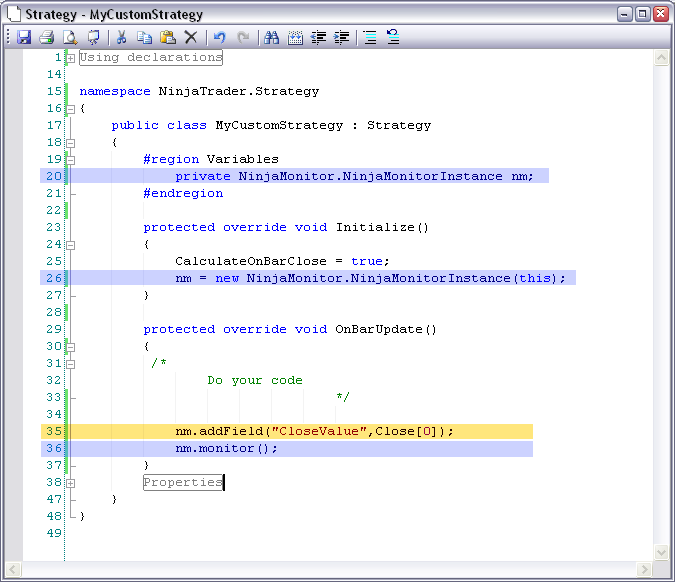Image resolution: width=675 pixels, height=582 pixels.
Task: Collapse the OnBarUpdate body at line 30
Action: pyautogui.click(x=71, y=347)
